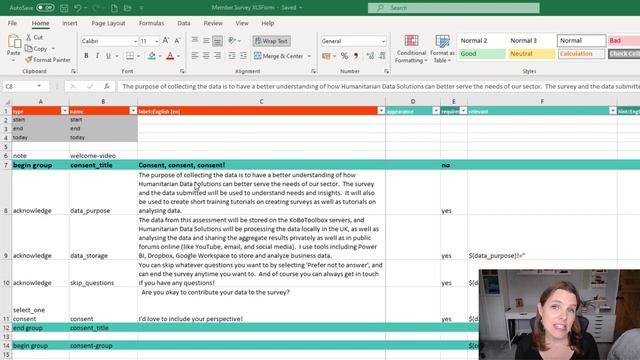Image resolution: width=640 pixels, height=360 pixels.
Task: Switch to the Page Layout tab
Action: (x=108, y=23)
